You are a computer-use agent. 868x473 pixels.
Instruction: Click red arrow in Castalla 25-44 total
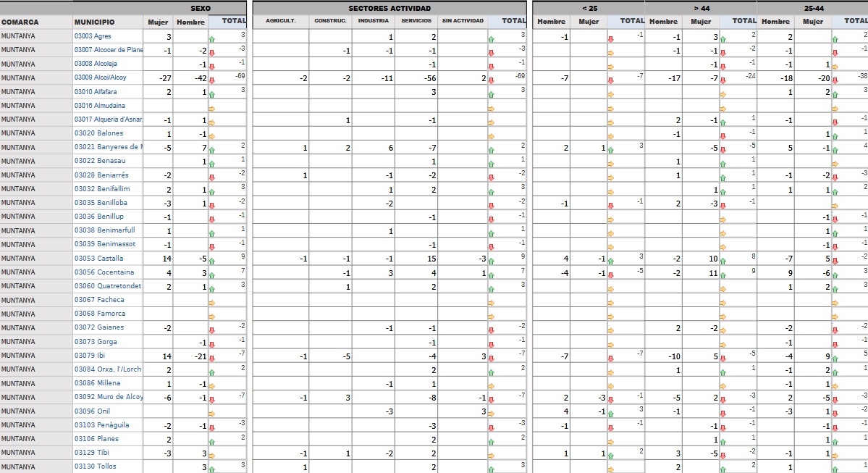(835, 261)
